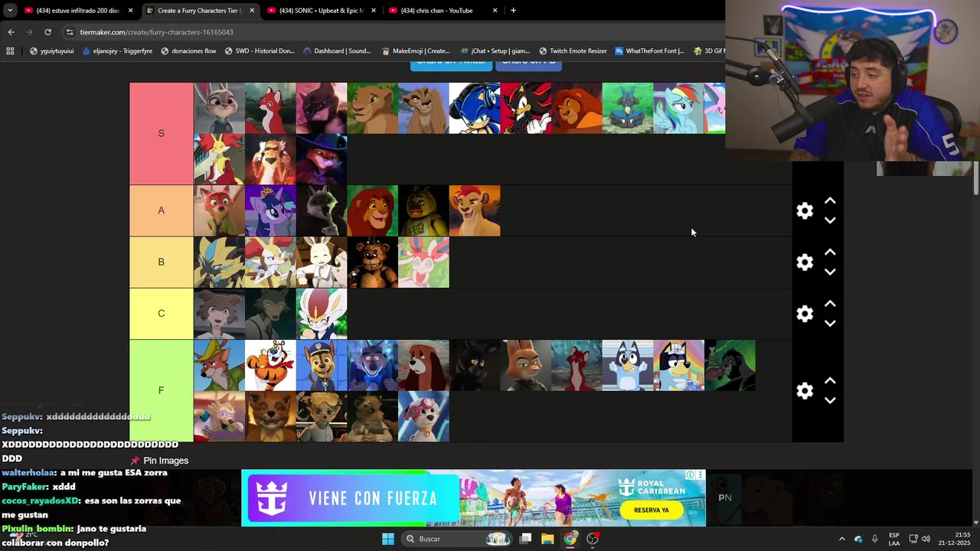Open Chrome tab search dropdown

10,11
